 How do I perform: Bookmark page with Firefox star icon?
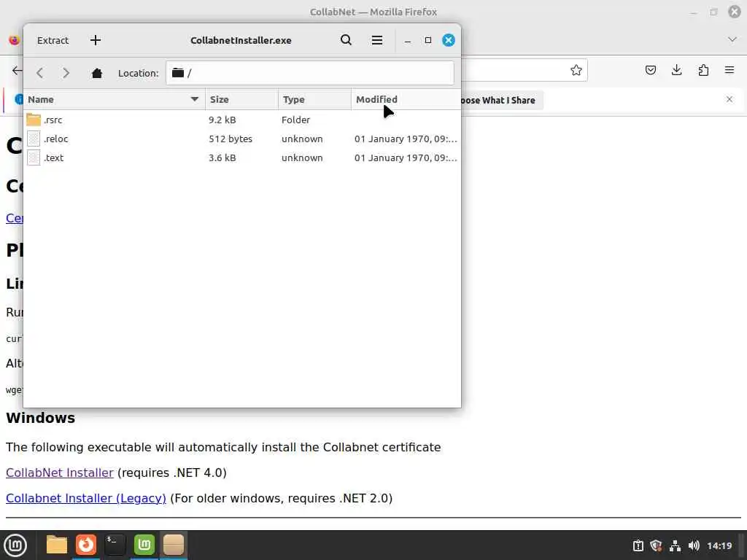576,71
